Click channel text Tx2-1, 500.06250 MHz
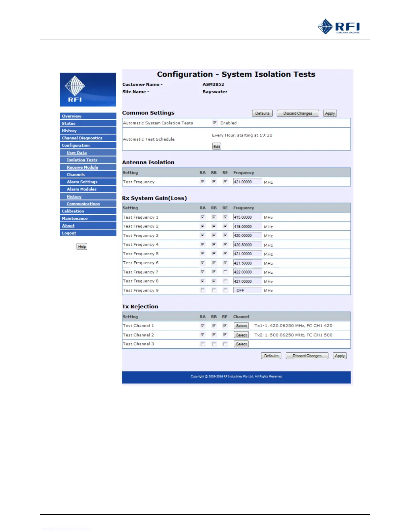The width and height of the screenshot is (411, 532). tap(293, 335)
